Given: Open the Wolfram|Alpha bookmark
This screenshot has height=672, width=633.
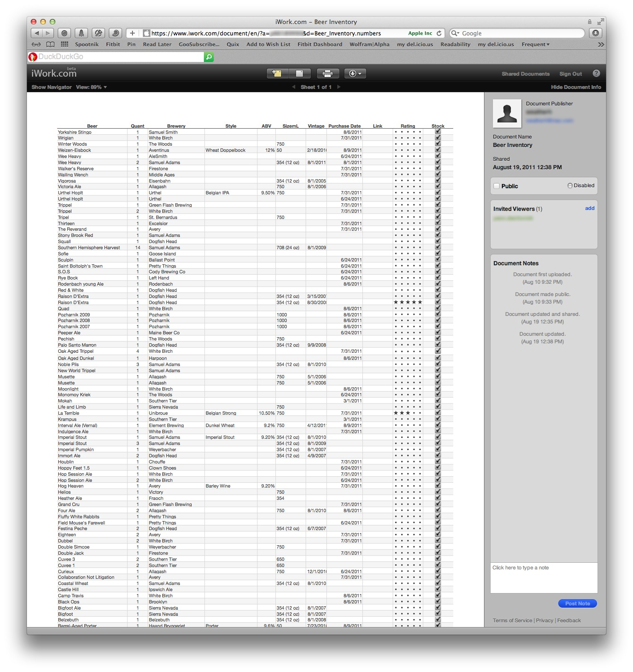Looking at the screenshot, I should coord(369,44).
